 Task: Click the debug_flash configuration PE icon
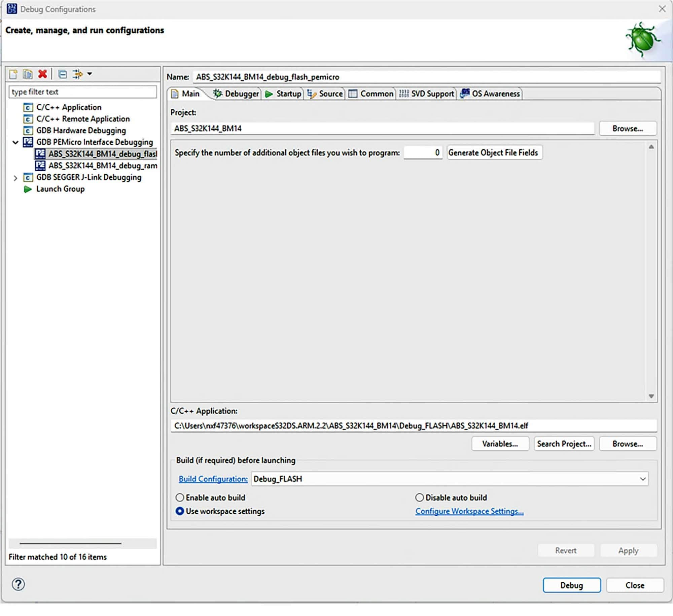pos(40,153)
